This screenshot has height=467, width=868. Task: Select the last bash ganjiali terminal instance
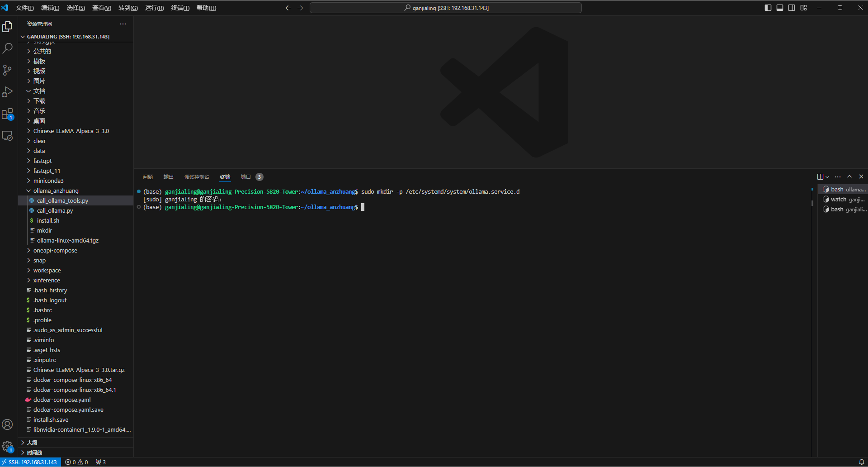(x=844, y=210)
